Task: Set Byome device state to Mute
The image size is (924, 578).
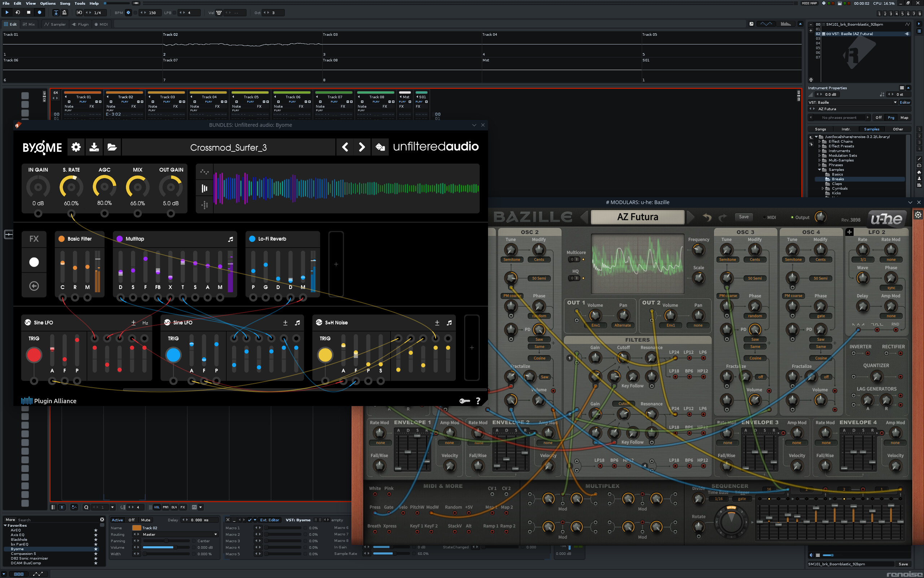Action: (146, 520)
